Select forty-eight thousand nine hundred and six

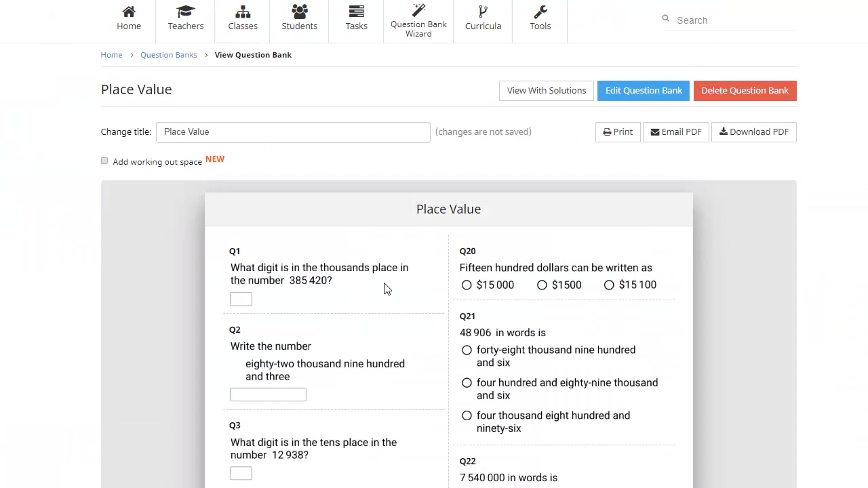(x=467, y=350)
